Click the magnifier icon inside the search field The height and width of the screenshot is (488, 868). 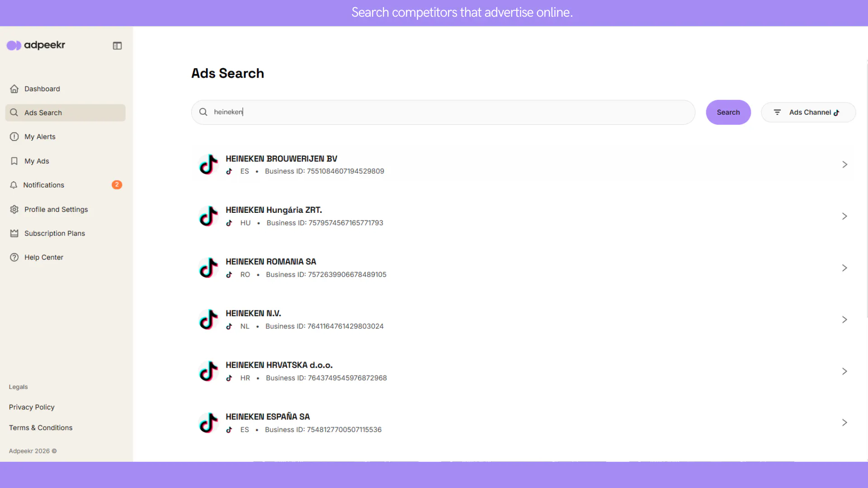pos(203,112)
